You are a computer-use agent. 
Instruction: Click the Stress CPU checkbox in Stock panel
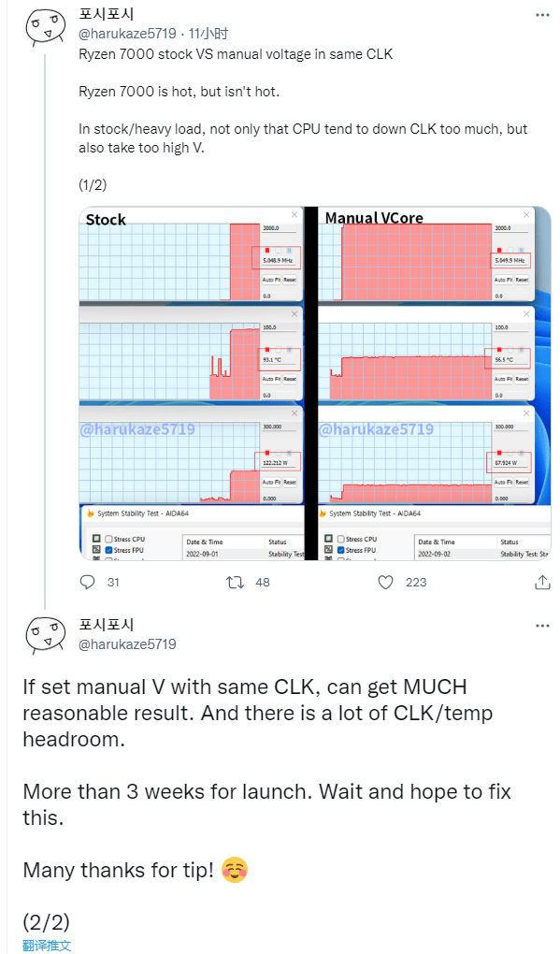[x=108, y=539]
